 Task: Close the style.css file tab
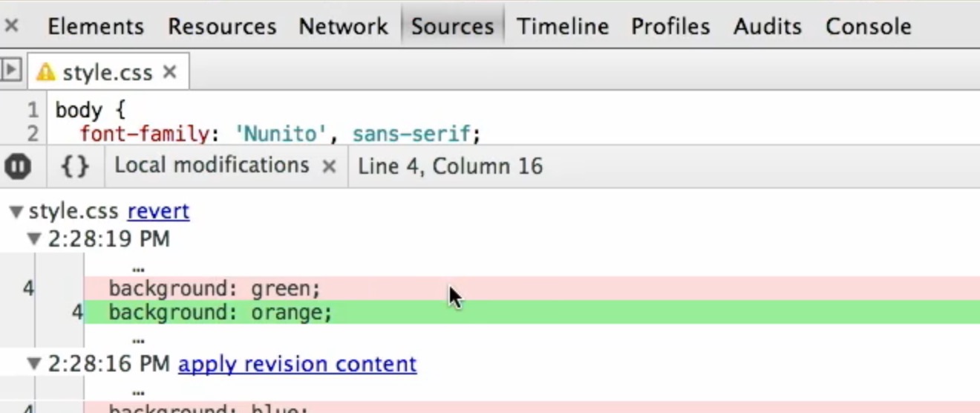(170, 72)
